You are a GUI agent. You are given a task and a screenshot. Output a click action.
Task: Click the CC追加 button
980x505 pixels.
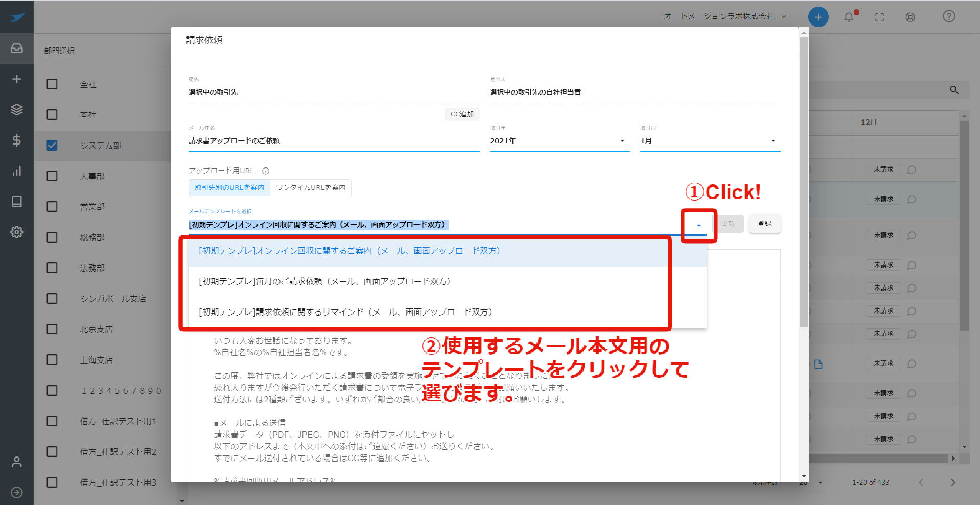pos(462,114)
